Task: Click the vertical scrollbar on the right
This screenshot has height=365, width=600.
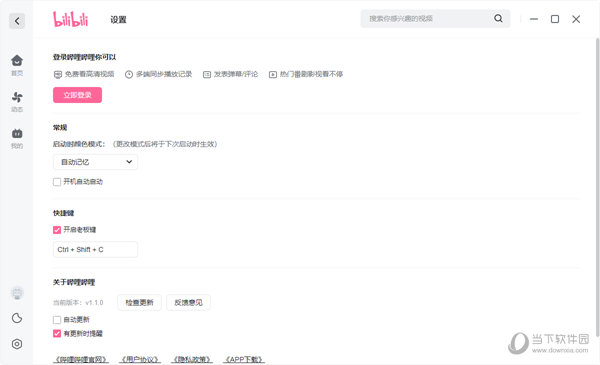Action: 597,187
